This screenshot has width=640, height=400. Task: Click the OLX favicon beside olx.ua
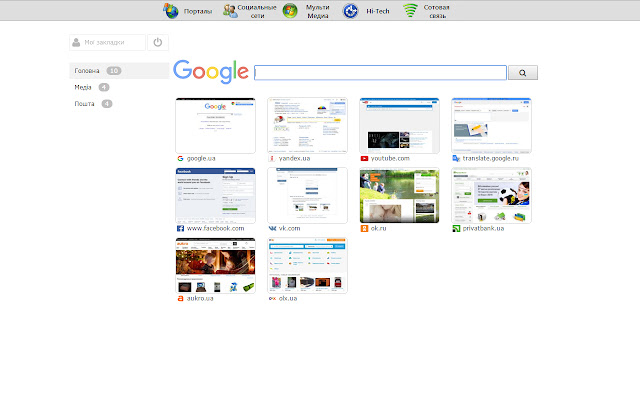272,299
